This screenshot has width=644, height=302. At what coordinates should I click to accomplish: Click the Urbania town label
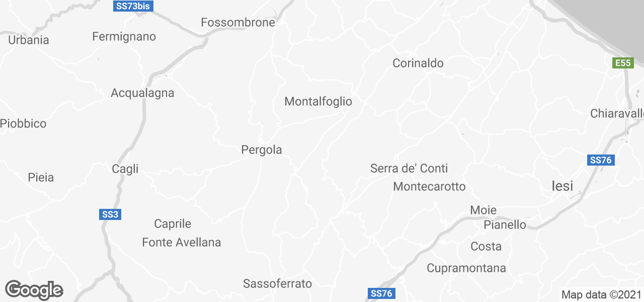pyautogui.click(x=29, y=40)
